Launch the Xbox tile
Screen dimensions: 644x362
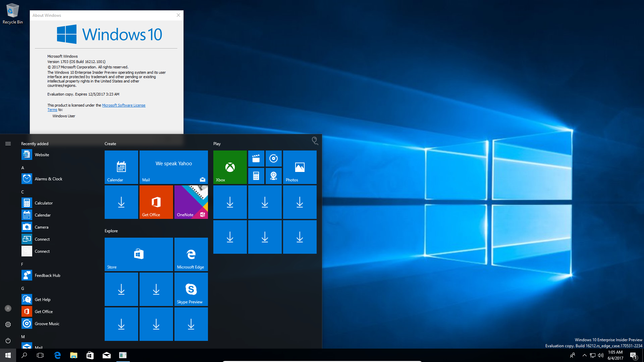[230, 167]
